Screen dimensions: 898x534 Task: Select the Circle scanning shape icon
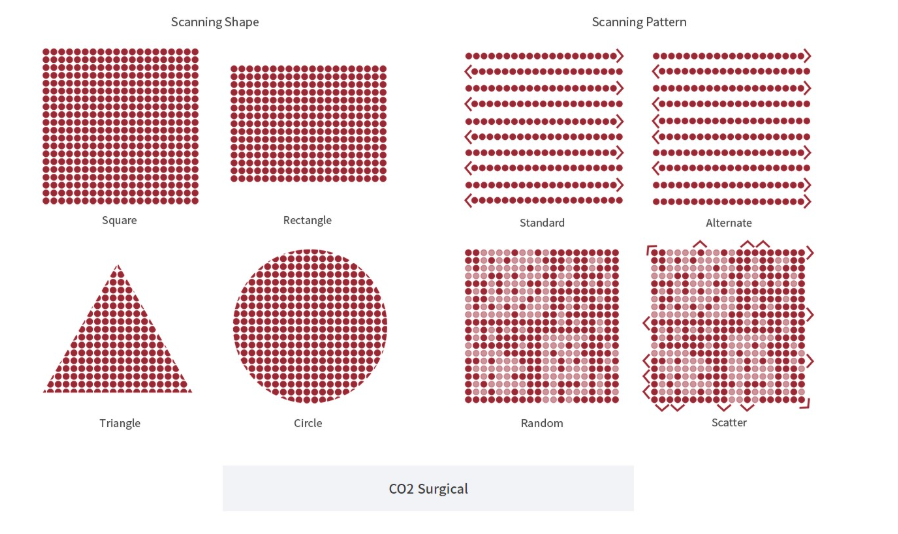[x=310, y=326]
